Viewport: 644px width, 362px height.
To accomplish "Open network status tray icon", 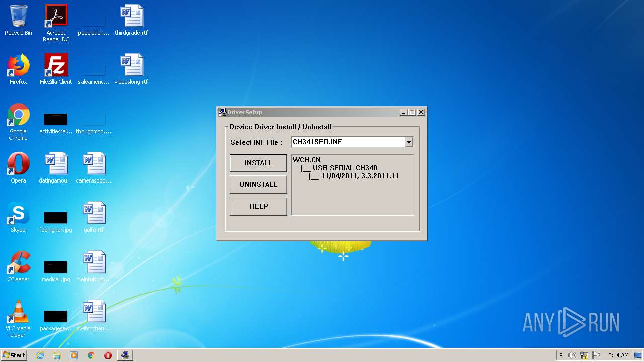I will pos(584,355).
